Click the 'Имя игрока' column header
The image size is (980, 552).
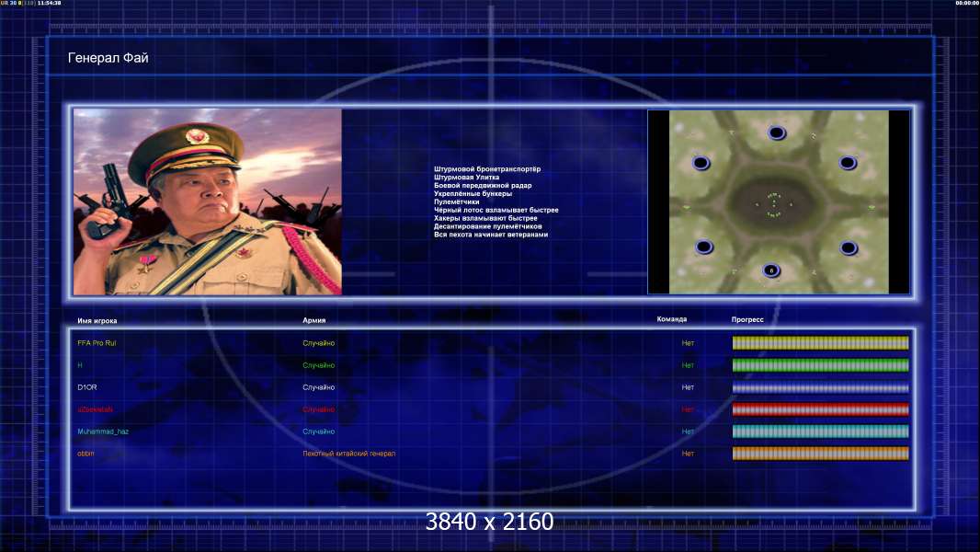[x=97, y=321]
